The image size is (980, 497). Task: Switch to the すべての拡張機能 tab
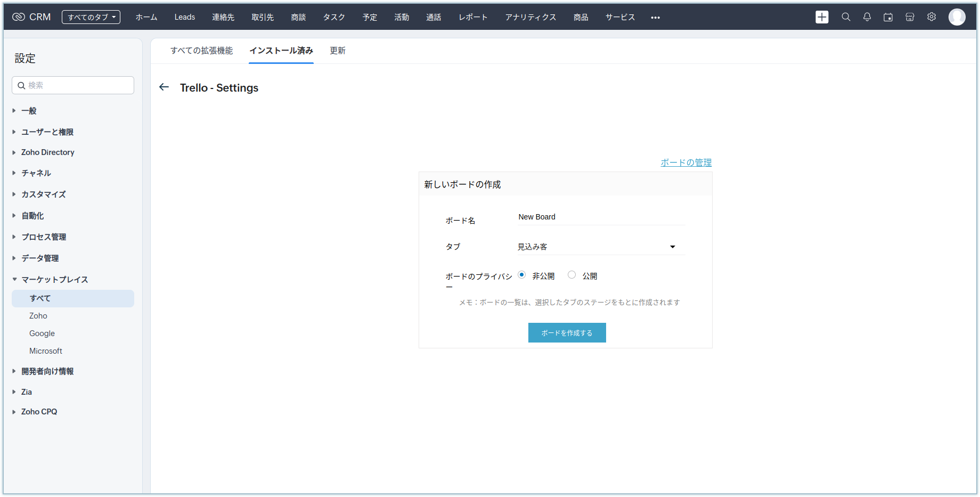[201, 51]
